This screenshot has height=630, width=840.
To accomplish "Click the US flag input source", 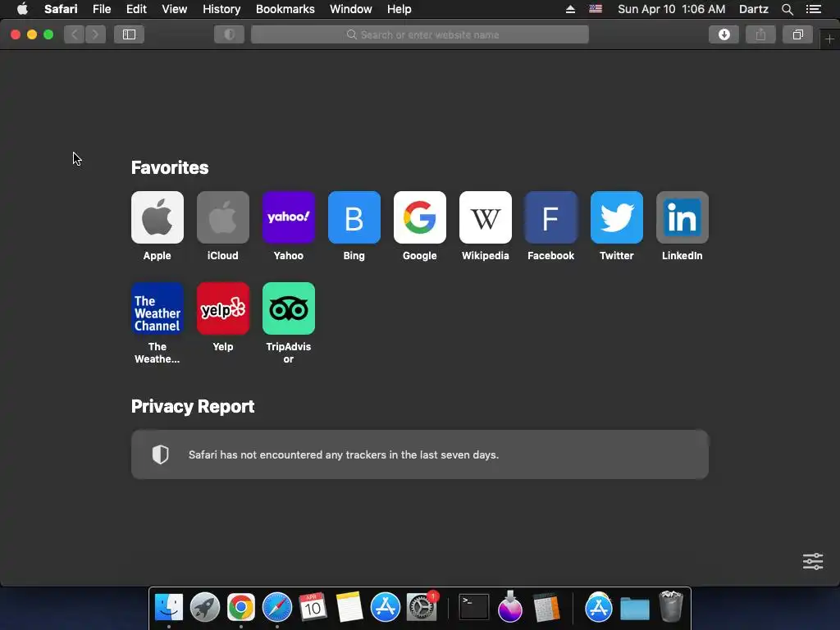I will pos(596,9).
